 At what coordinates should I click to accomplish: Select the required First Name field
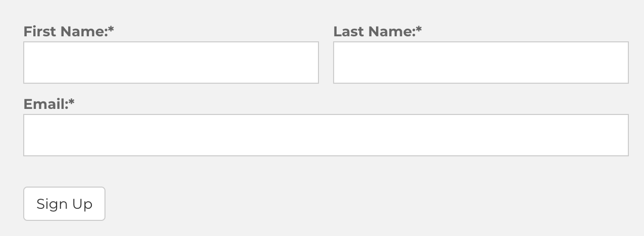tap(171, 63)
